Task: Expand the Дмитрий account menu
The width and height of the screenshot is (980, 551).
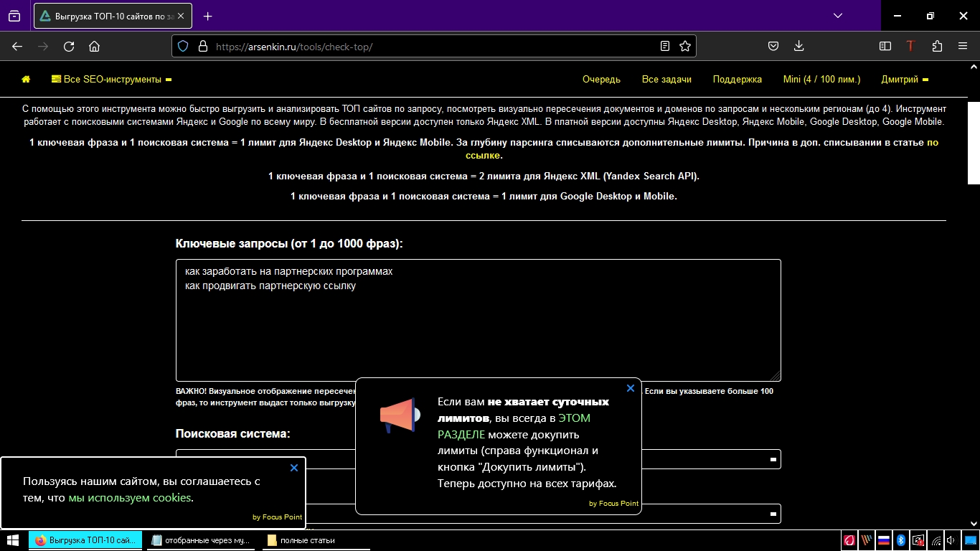Action: [905, 80]
